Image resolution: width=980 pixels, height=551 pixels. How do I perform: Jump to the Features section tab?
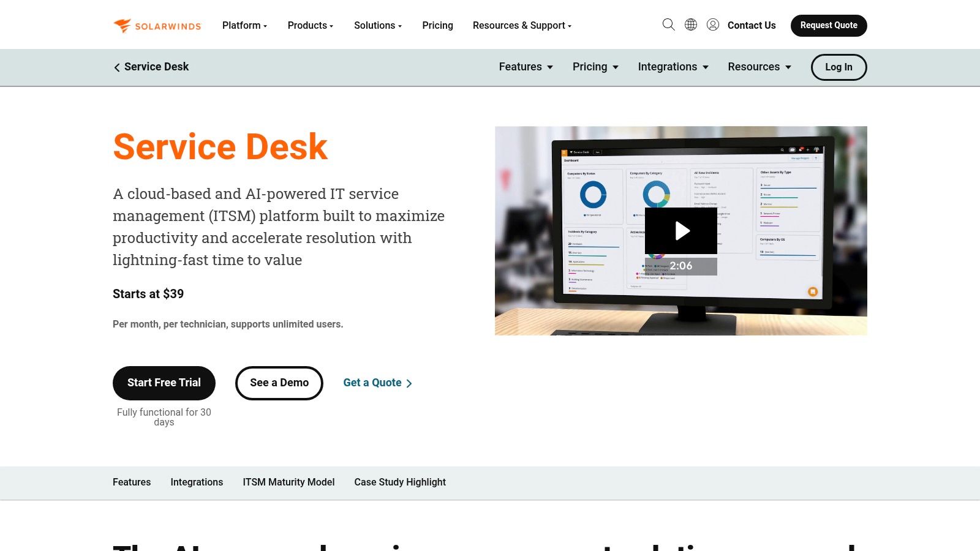pos(132,482)
